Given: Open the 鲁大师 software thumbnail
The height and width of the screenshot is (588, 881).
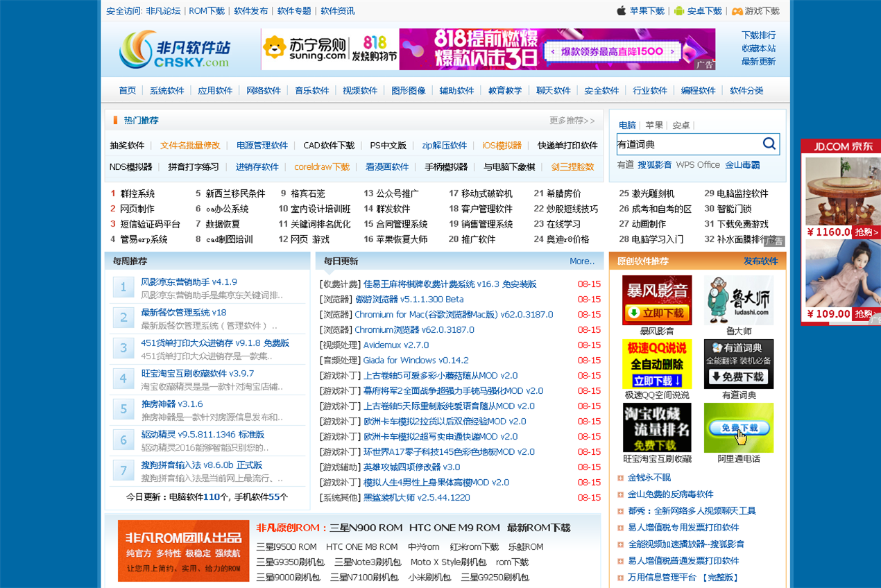Looking at the screenshot, I should point(738,300).
